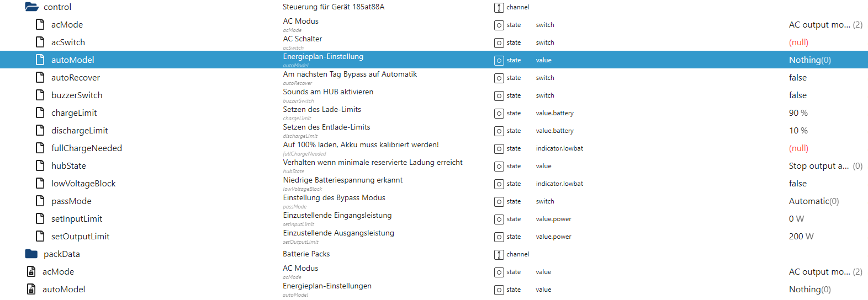Collapse the open control folder
This screenshot has width=868, height=300.
click(31, 7)
